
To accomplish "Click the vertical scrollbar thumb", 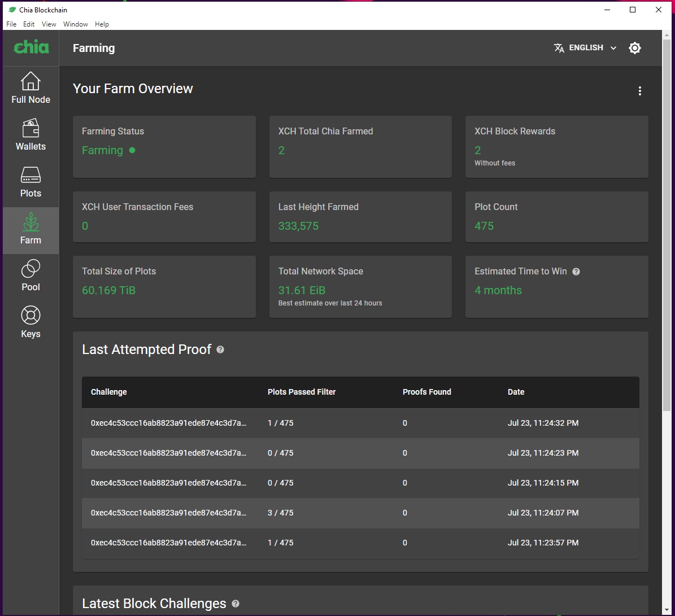I will [x=667, y=225].
